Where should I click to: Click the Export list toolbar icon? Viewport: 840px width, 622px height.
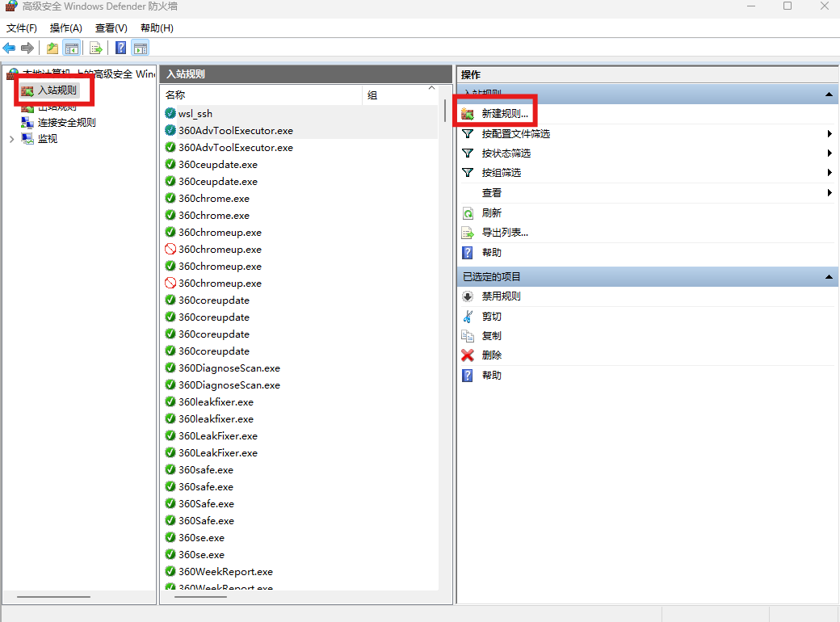pyautogui.click(x=96, y=48)
